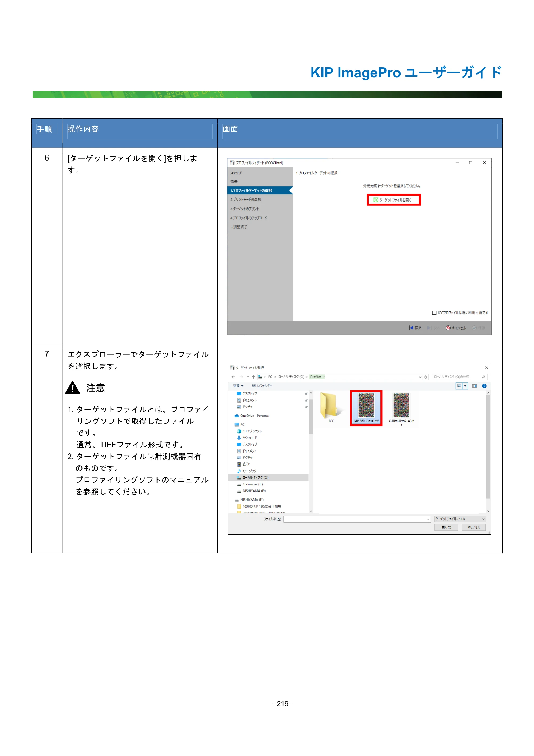Select the KIP 860 Class1.tif thumbnail
This screenshot has width=534, height=756.
tap(366, 408)
